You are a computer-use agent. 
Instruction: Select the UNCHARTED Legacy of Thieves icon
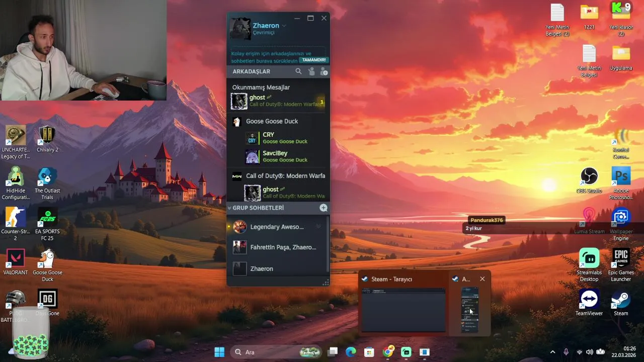16,143
